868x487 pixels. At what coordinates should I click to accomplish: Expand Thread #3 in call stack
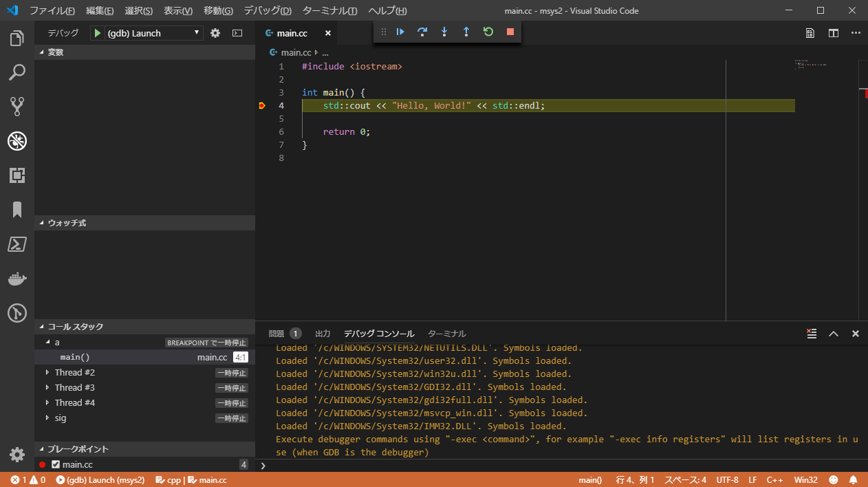pos(47,387)
